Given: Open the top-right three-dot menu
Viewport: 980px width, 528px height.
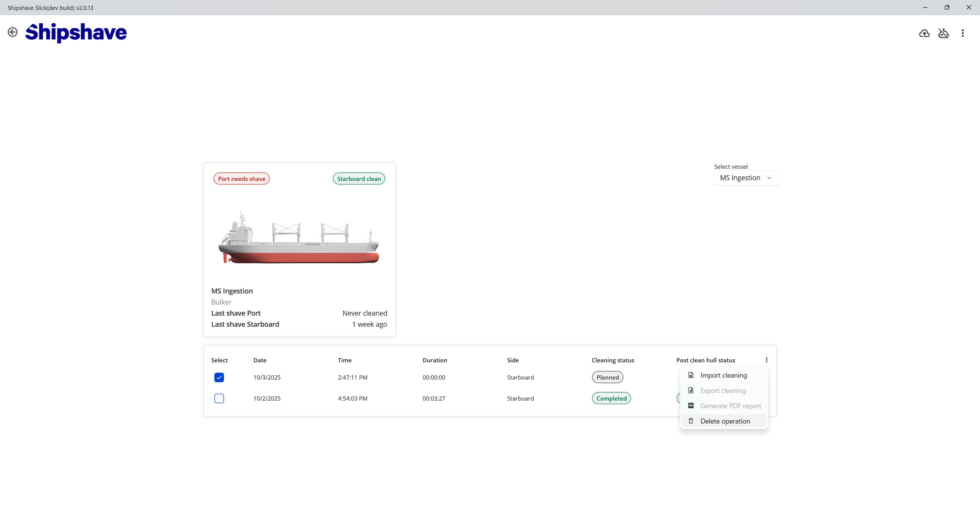Looking at the screenshot, I should pyautogui.click(x=962, y=33).
